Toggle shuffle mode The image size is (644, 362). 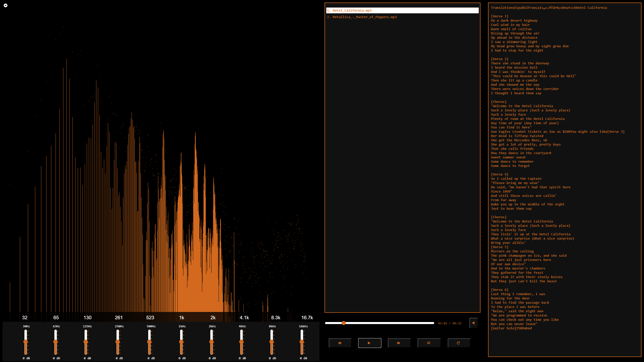tap(429, 343)
